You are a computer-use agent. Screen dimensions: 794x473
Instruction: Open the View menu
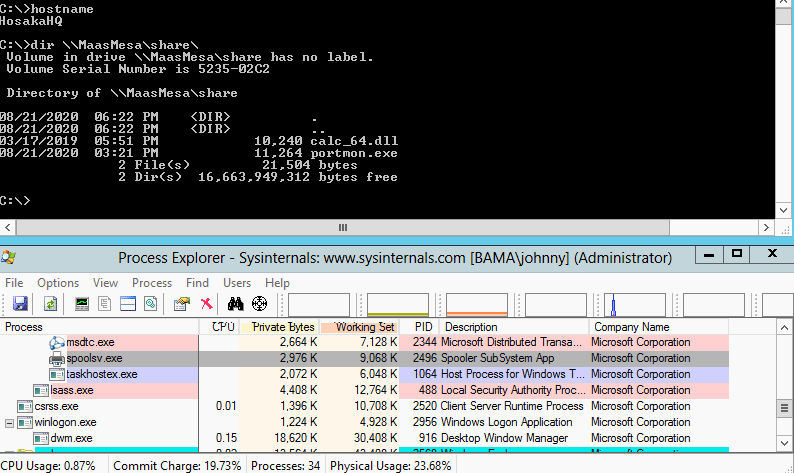coord(105,283)
